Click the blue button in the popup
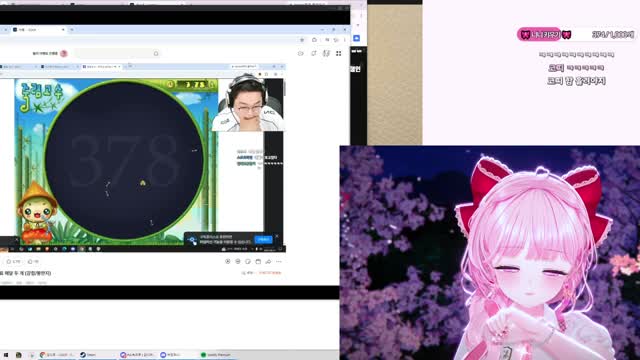This screenshot has width=640, height=360. click(x=263, y=240)
